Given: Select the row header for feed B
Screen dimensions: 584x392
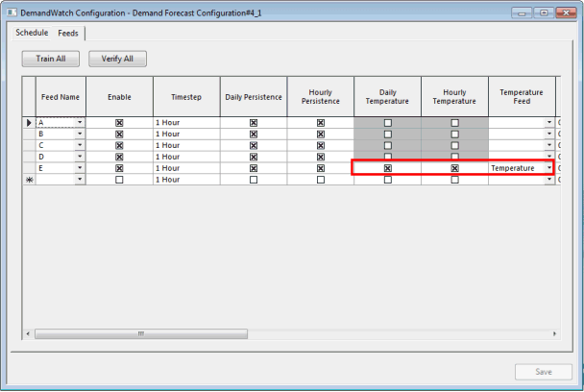Looking at the screenshot, I should click(x=29, y=134).
